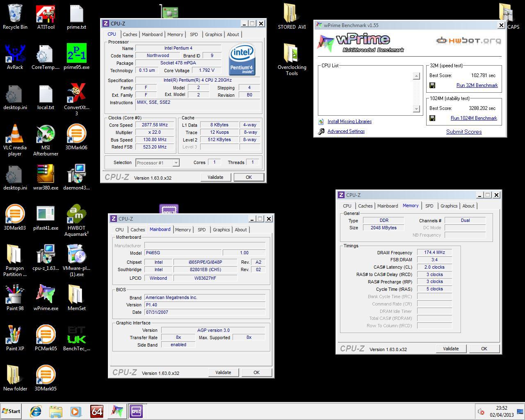
Task: Click the DRAM Frequency value 174.4 MHz
Action: [x=434, y=253]
